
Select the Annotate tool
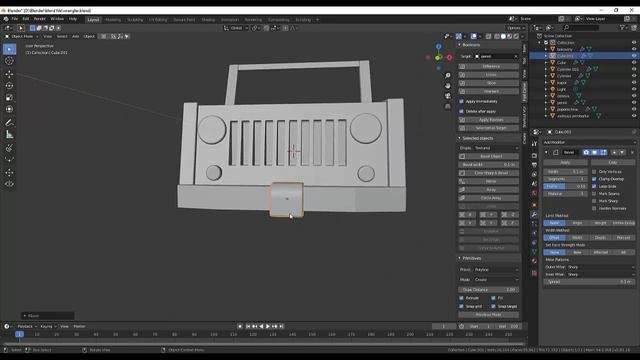(x=9, y=123)
